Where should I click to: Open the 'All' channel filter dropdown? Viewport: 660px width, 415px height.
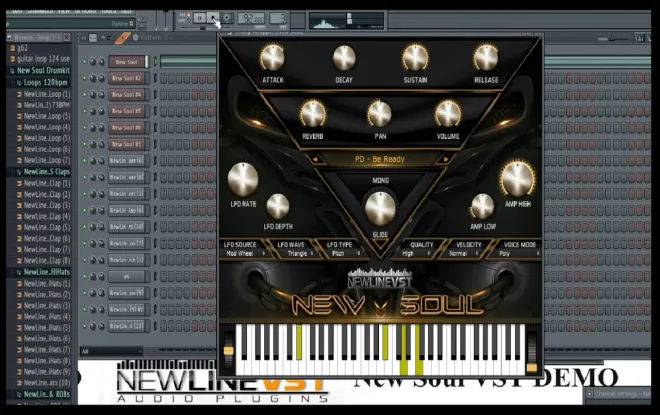(112, 351)
